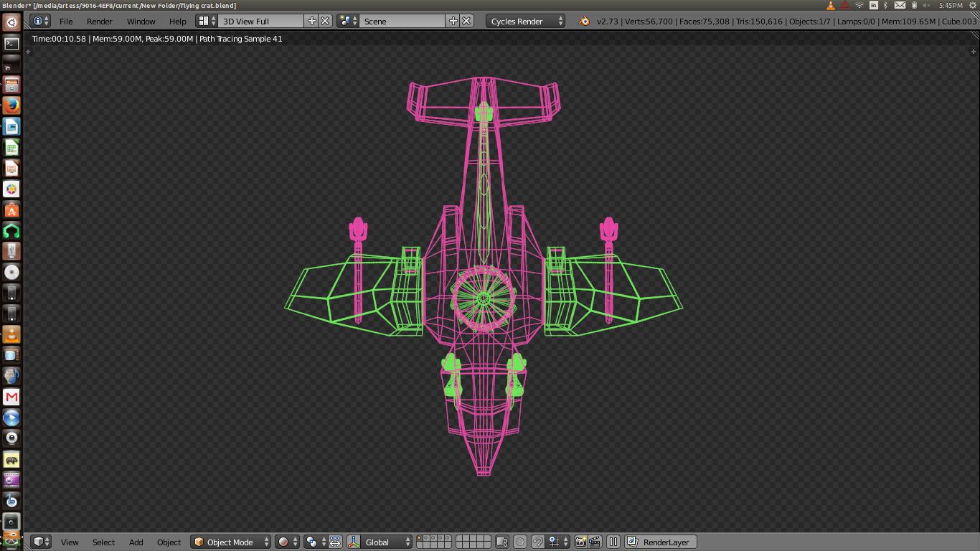The width and height of the screenshot is (980, 551).
Task: Open the Global transform orientation dropdown
Action: [387, 542]
